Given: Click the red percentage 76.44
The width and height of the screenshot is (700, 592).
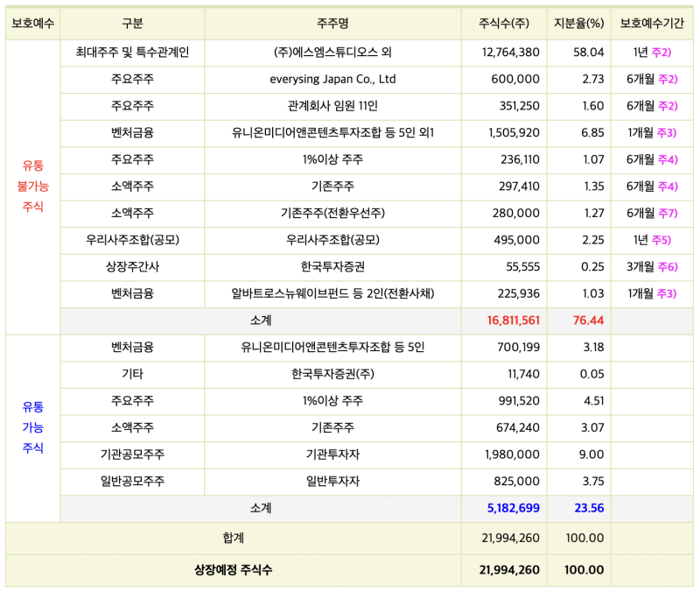Looking at the screenshot, I should [588, 321].
